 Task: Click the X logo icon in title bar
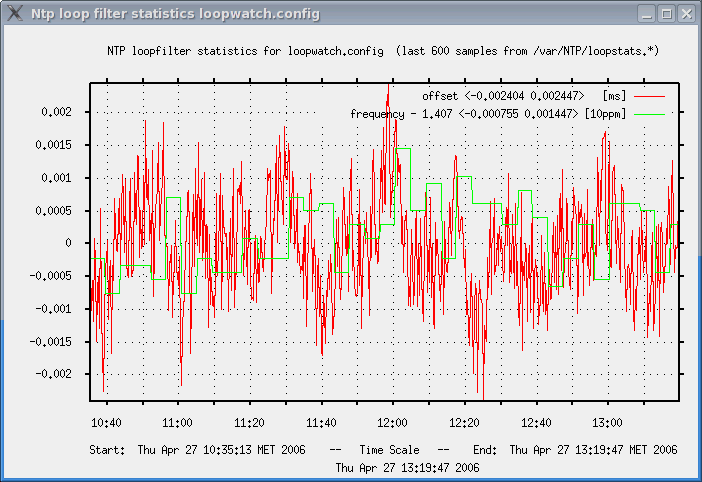tap(15, 13)
